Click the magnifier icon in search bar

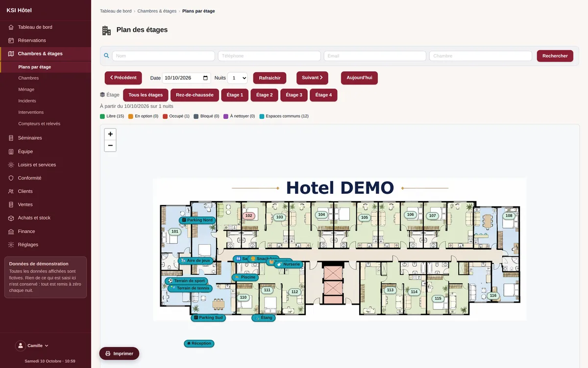pos(106,56)
